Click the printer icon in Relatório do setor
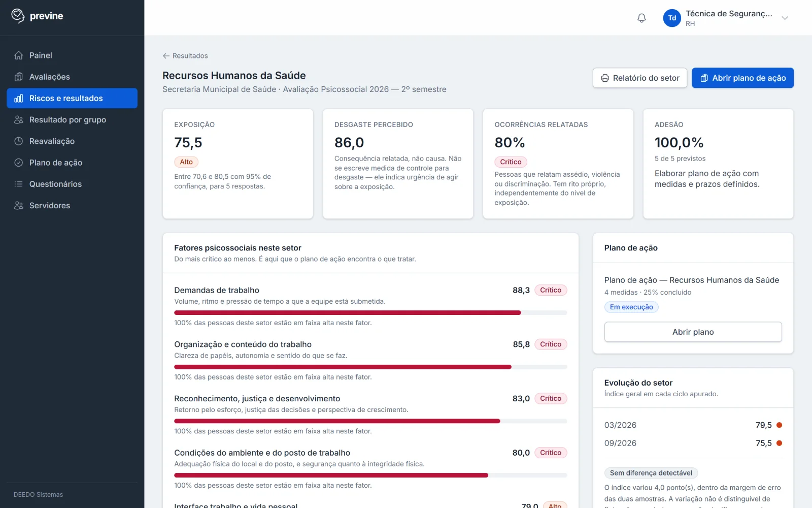The height and width of the screenshot is (508, 812). [605, 78]
